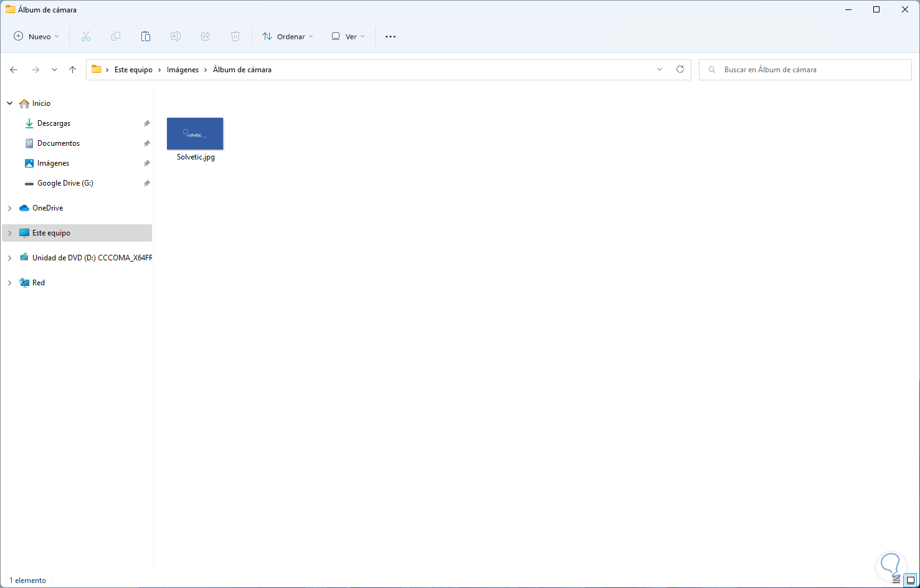Select Inicio in the navigation pane
The width and height of the screenshot is (920, 588).
tap(41, 103)
